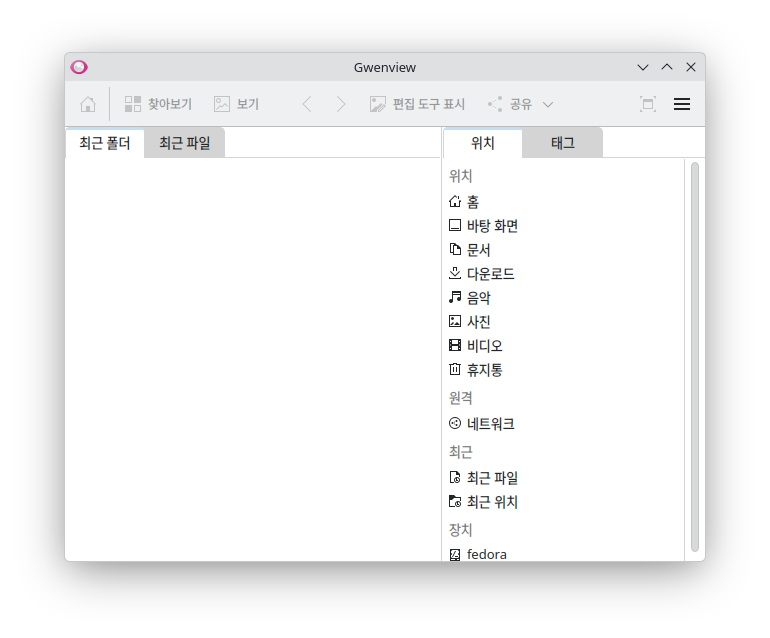Open the 공유 share dropdown
Viewport: 770px width, 638px height.
point(521,104)
